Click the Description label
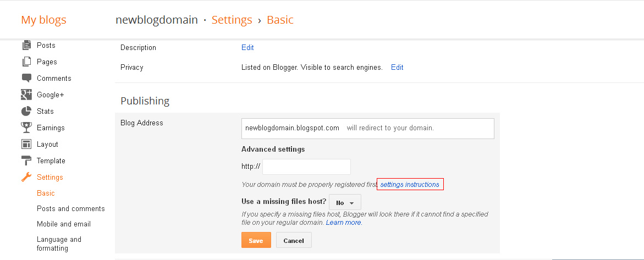The height and width of the screenshot is (260, 644). point(138,48)
